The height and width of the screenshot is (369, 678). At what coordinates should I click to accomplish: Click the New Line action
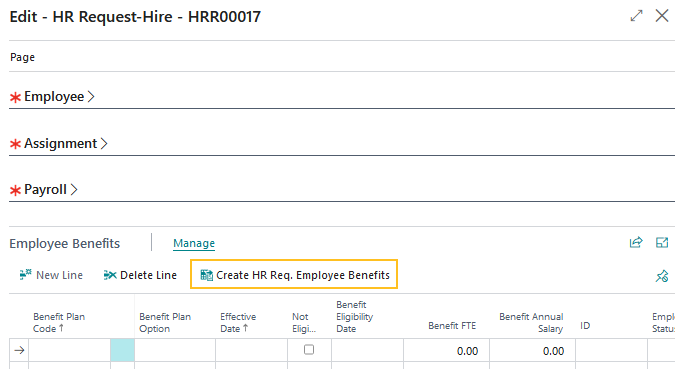tap(51, 275)
